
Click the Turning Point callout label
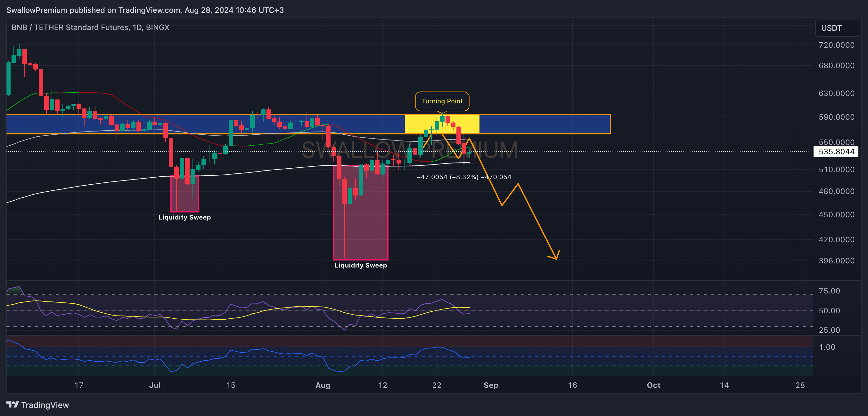click(x=442, y=101)
